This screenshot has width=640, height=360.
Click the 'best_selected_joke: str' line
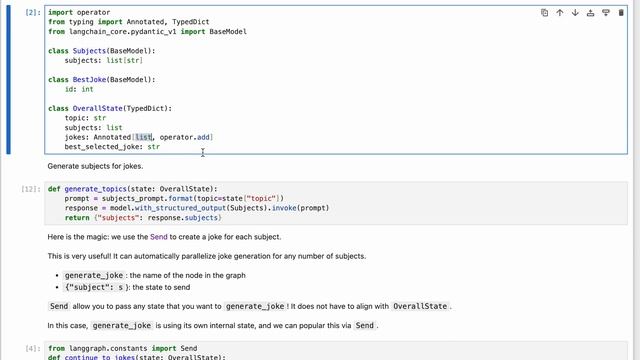112,147
